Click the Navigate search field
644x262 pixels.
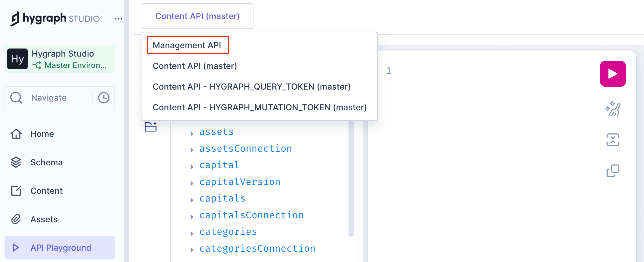[x=49, y=98]
